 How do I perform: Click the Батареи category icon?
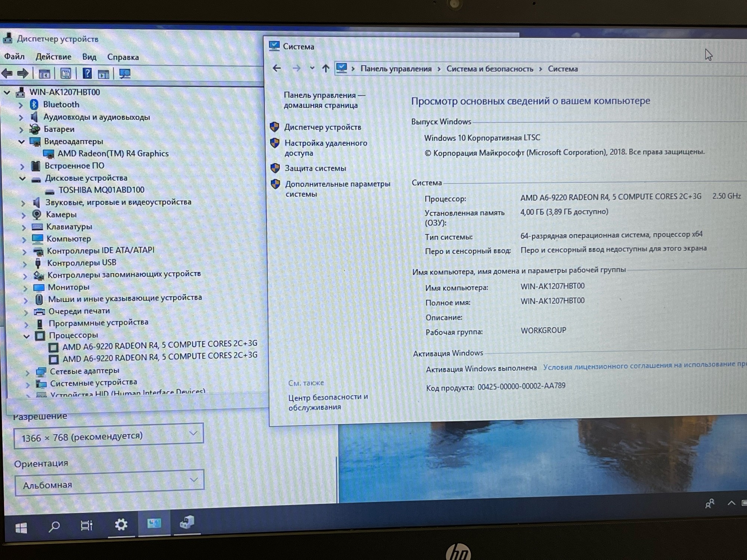[x=35, y=129]
